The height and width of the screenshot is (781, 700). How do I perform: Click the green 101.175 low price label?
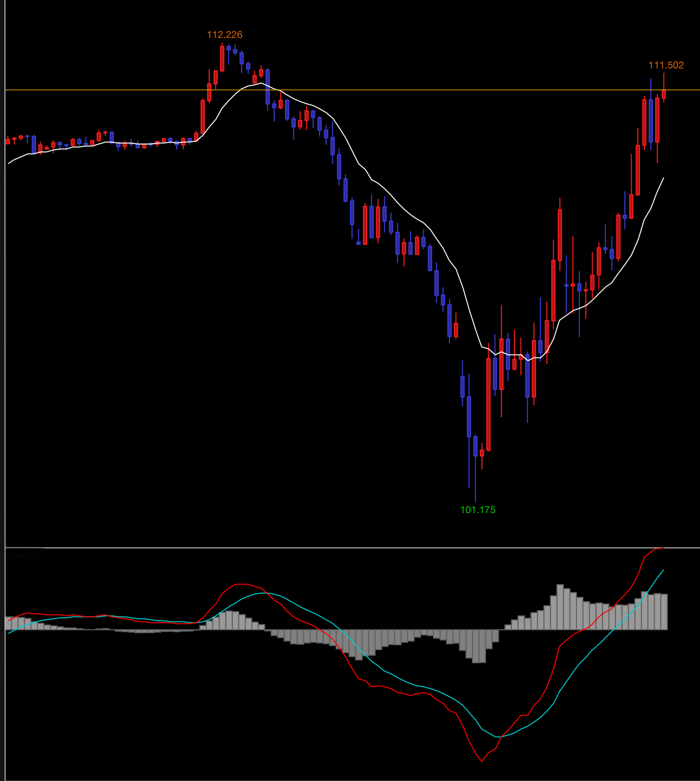click(477, 510)
